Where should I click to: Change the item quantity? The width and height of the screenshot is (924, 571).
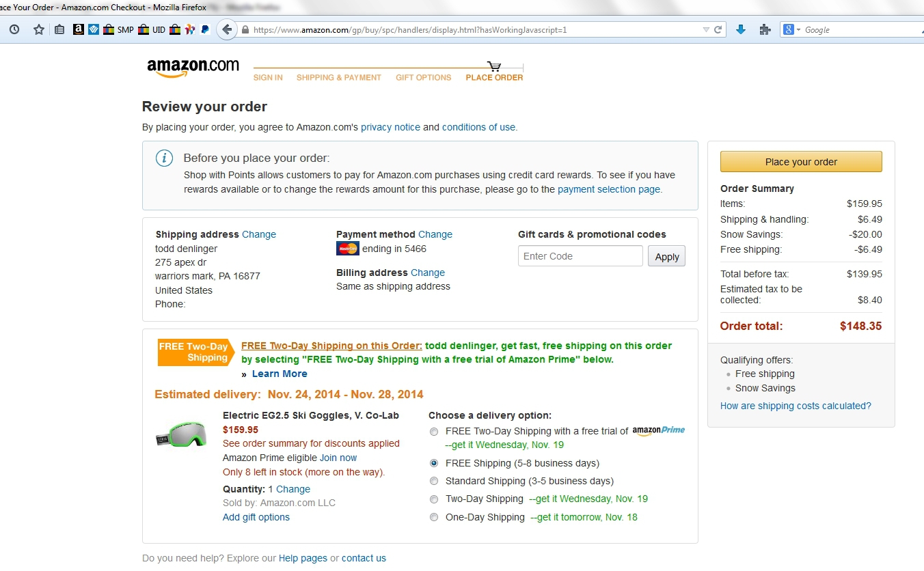point(293,489)
